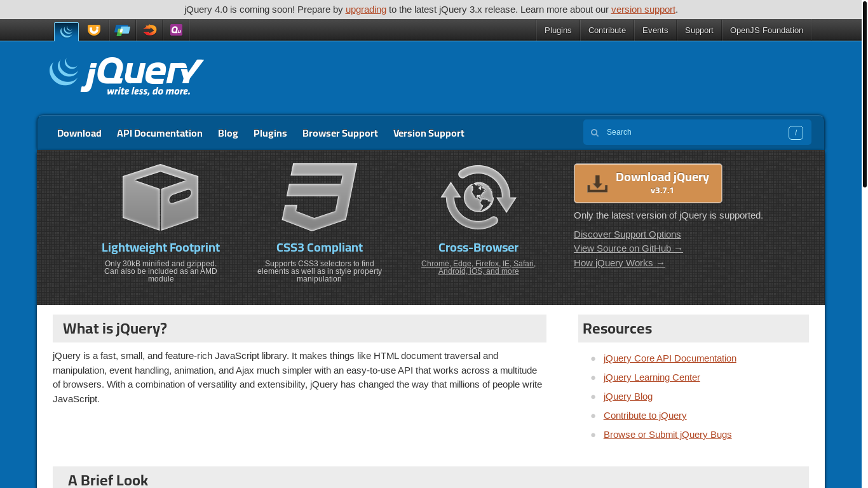Viewport: 868px width, 488px height.
Task: Open the supported browsers list link
Action: (x=478, y=268)
